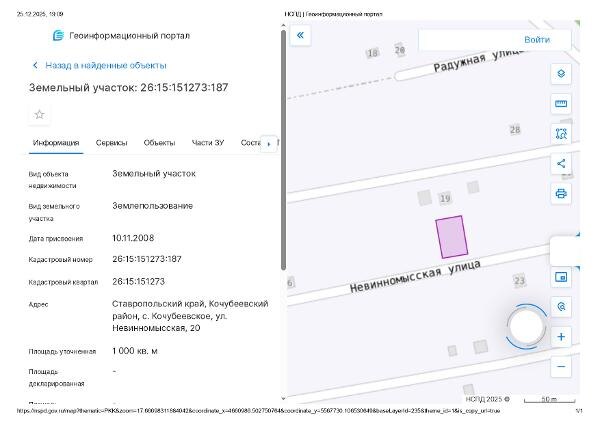Click house number 23 on map

point(519,281)
